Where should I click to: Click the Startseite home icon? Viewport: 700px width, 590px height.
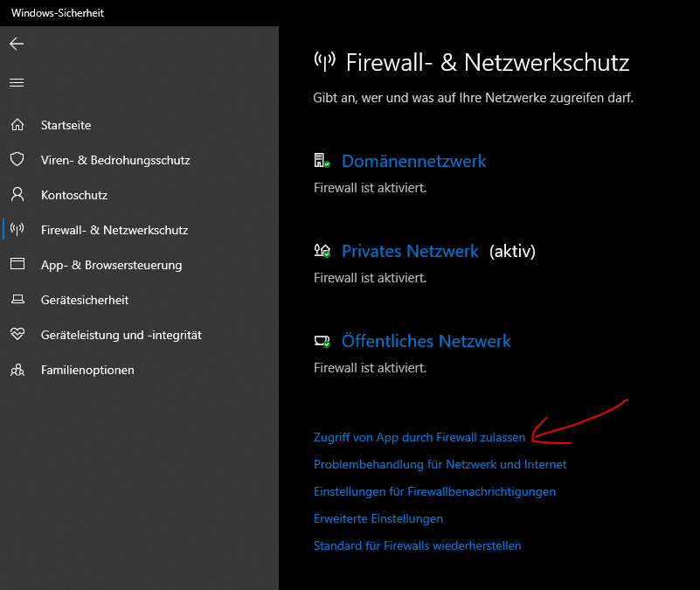[17, 125]
